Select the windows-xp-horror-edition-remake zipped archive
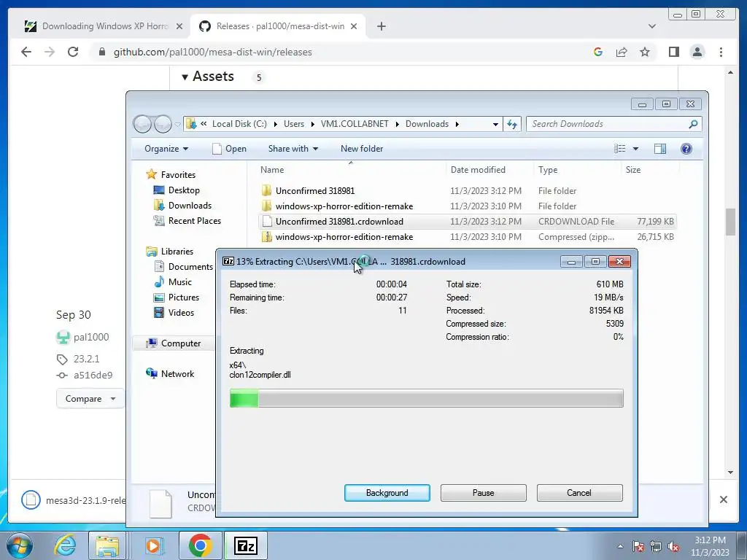Viewport: 747px width, 560px height. click(x=344, y=237)
